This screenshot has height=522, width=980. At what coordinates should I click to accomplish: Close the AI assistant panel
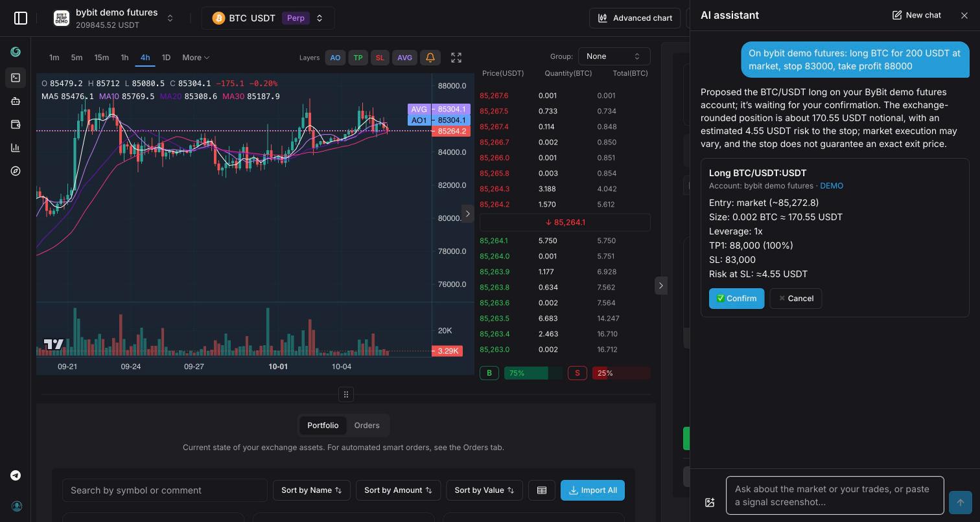point(964,15)
